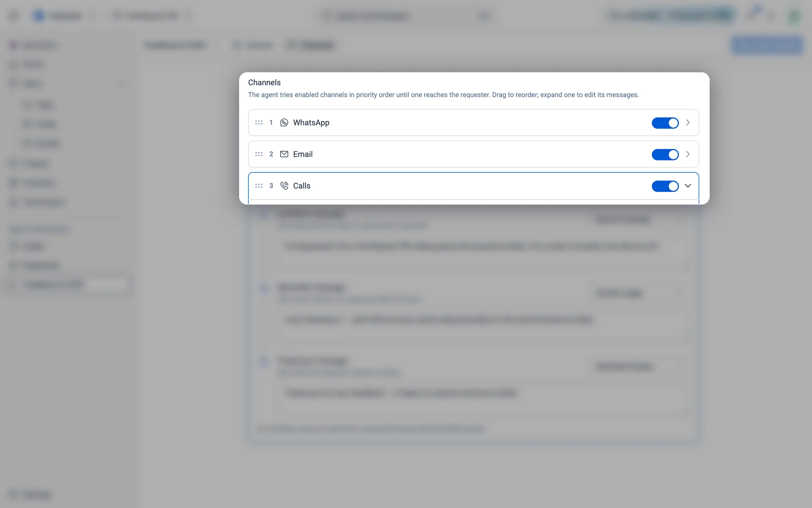Select the WhatsApp channel label
The width and height of the screenshot is (812, 508).
tap(311, 122)
